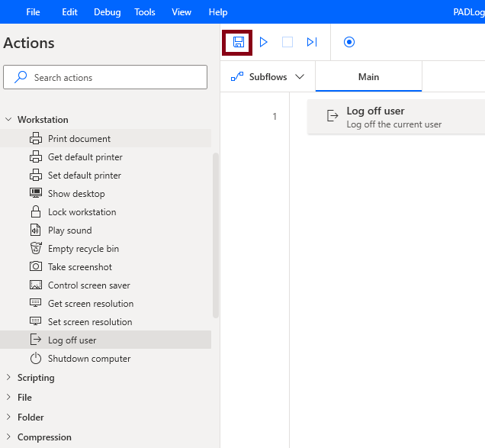Select the Play sound action label
The width and height of the screenshot is (485, 448).
point(70,230)
